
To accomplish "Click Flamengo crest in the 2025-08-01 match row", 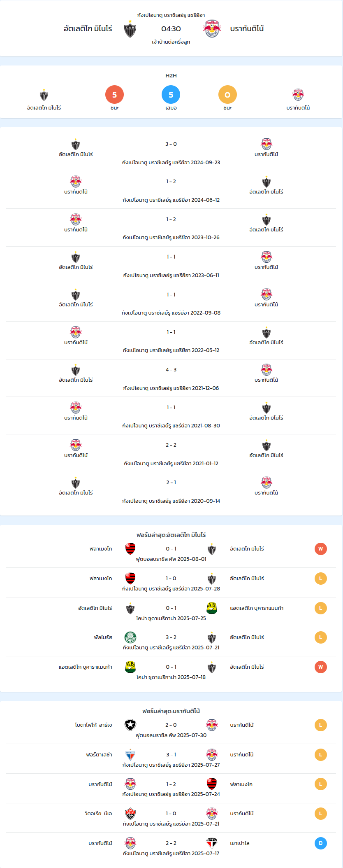I will 130,549.
